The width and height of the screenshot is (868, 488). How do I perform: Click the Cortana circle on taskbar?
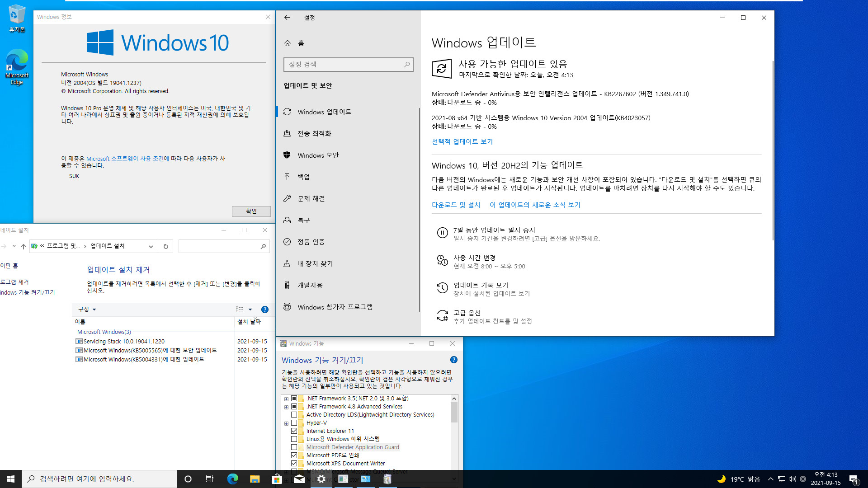pyautogui.click(x=188, y=479)
